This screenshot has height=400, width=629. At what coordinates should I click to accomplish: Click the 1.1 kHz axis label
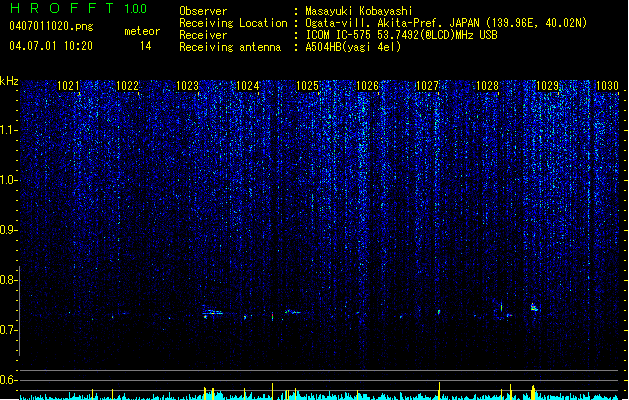(9, 130)
